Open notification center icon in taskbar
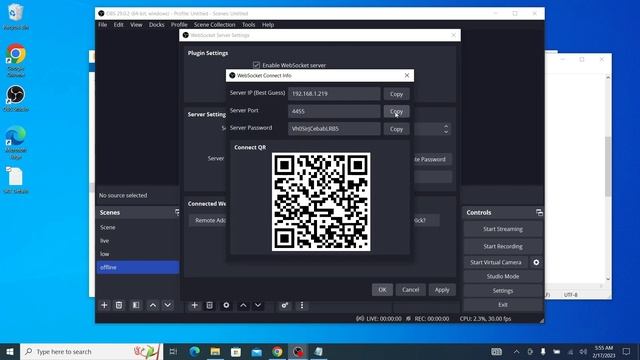640x360 pixels. click(x=627, y=351)
